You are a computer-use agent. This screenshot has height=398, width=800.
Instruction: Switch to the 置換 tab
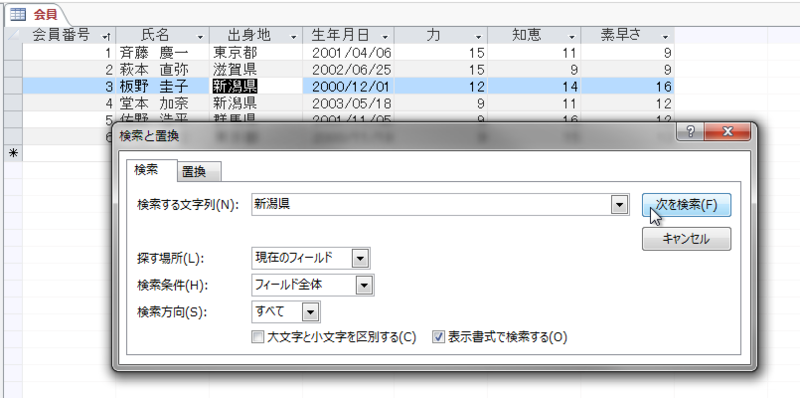tap(199, 172)
